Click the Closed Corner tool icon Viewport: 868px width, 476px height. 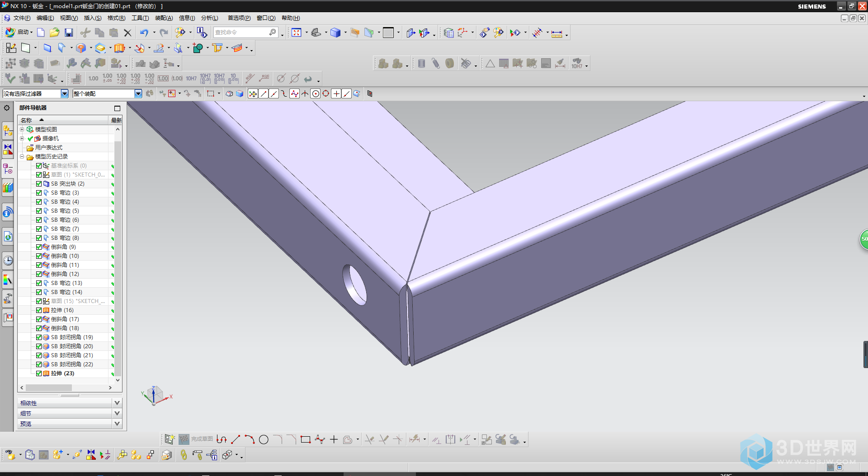click(81, 48)
